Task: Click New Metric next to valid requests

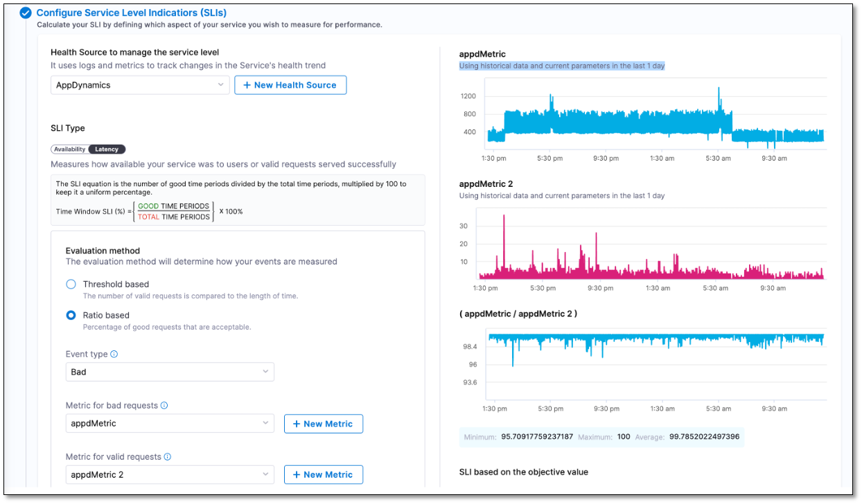Action: click(x=324, y=474)
